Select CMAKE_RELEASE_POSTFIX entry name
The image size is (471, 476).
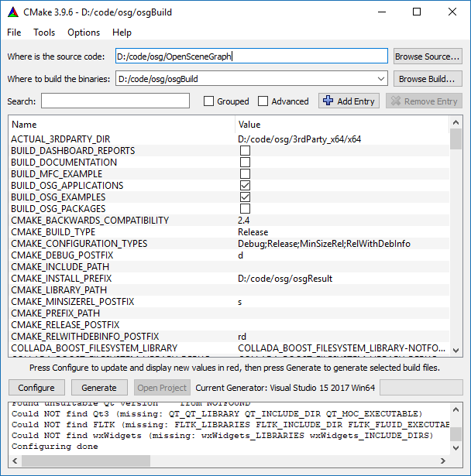65,325
